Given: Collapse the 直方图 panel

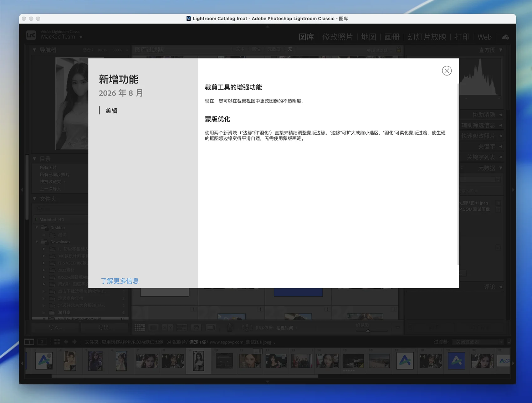Looking at the screenshot, I should (x=501, y=50).
